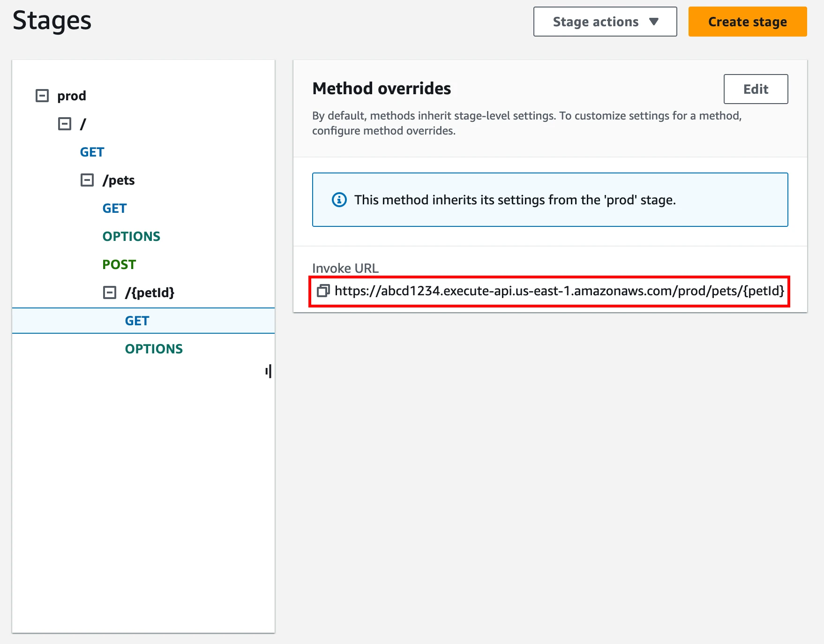
Task: Click the 'This method inherits its settings' message
Action: pyautogui.click(x=515, y=200)
